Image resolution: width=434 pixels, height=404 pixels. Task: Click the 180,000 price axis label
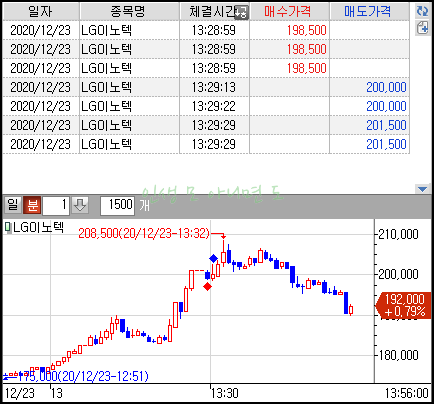click(399, 355)
